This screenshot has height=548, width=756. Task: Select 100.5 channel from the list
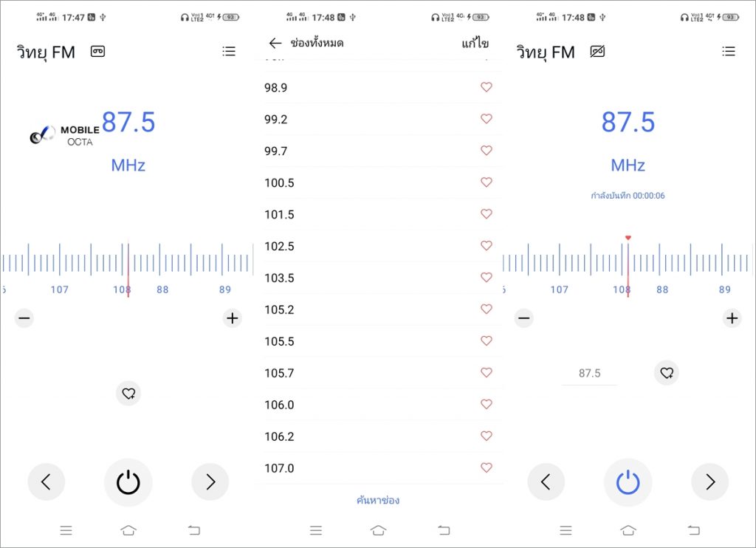tap(279, 182)
